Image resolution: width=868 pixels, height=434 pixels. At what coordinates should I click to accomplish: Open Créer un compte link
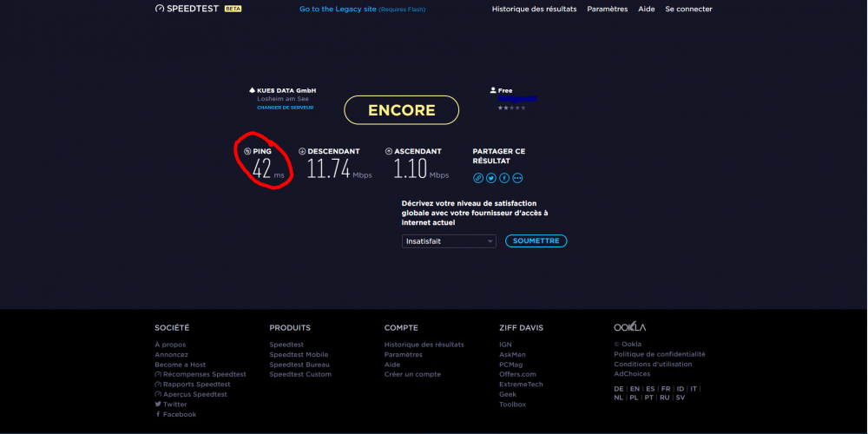click(x=413, y=374)
